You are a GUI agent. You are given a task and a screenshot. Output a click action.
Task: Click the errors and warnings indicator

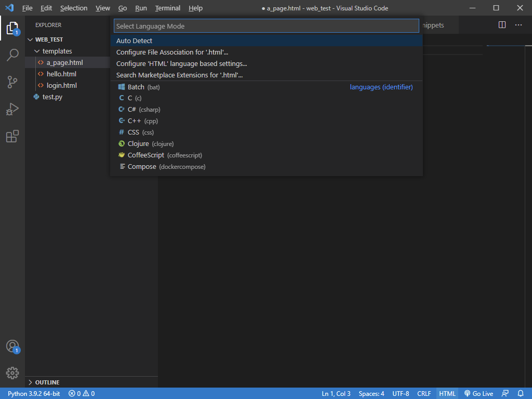(82, 394)
